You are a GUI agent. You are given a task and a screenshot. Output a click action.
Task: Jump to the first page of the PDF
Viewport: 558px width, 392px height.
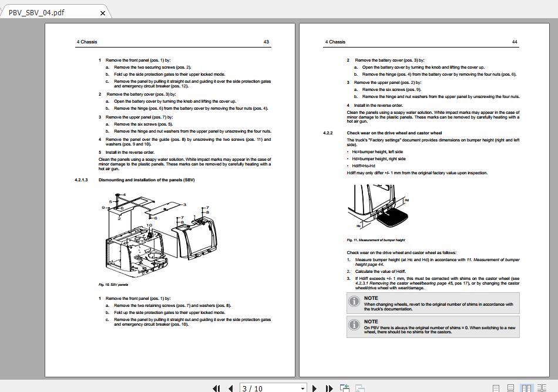click(x=216, y=388)
